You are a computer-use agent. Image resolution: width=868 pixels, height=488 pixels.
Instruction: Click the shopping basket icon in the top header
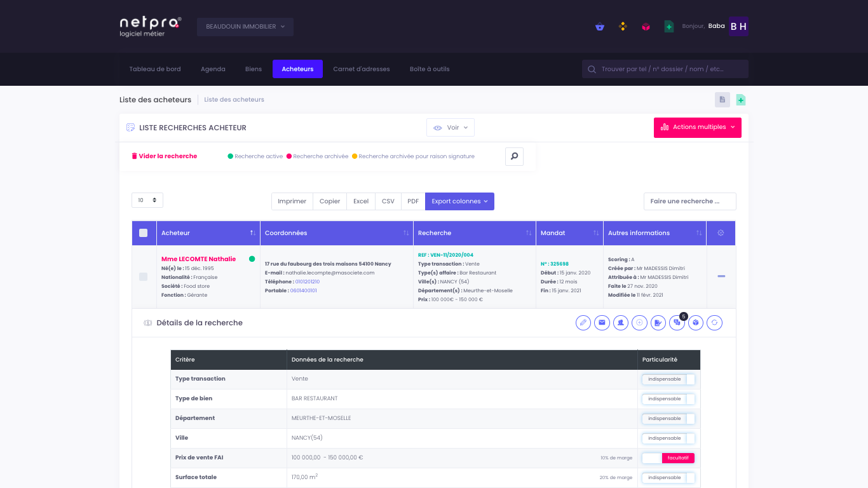pos(600,27)
